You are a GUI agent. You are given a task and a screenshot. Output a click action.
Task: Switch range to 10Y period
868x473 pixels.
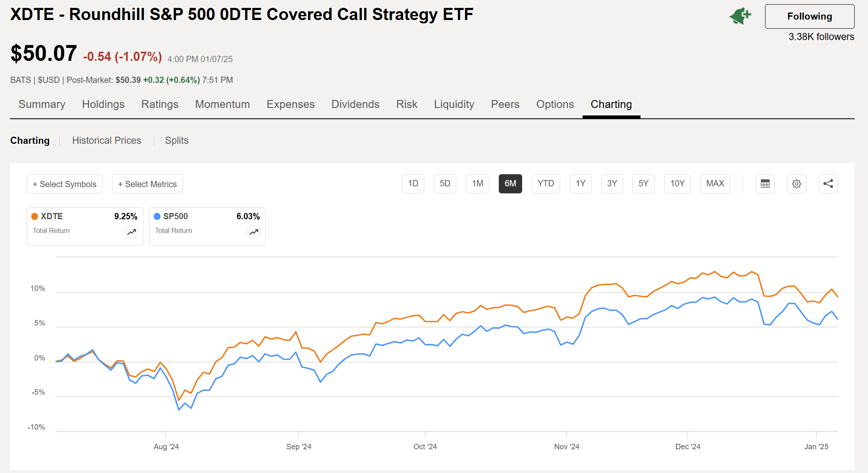point(677,183)
